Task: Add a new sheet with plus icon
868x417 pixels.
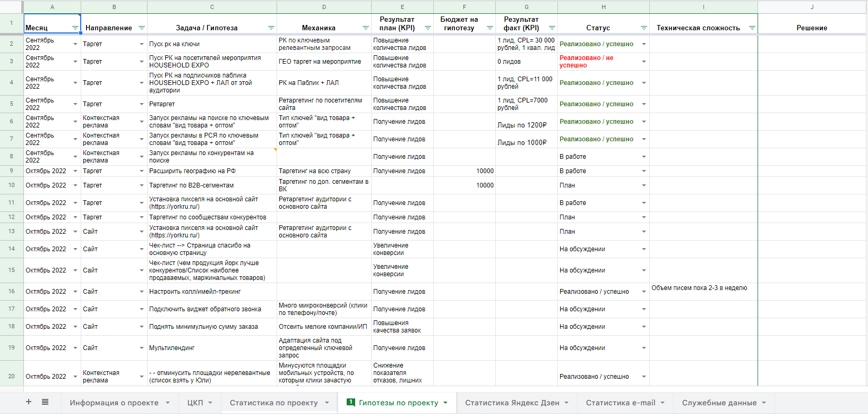Action: 29,402
